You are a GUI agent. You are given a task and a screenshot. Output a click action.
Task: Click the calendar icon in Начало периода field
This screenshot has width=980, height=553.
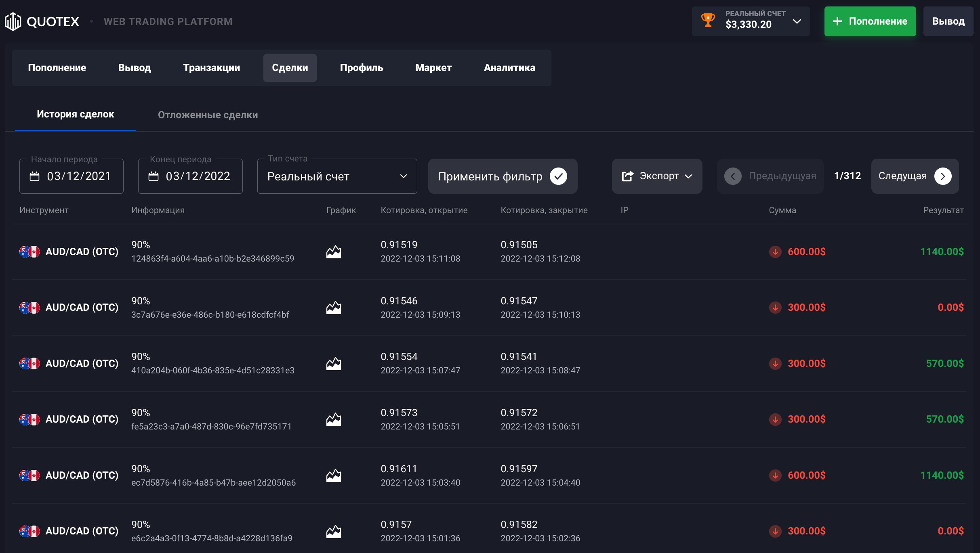[35, 176]
